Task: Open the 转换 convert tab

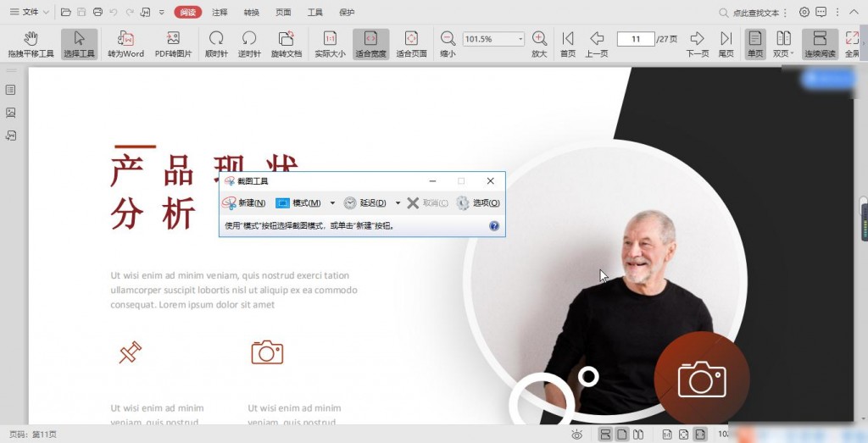Action: click(251, 12)
